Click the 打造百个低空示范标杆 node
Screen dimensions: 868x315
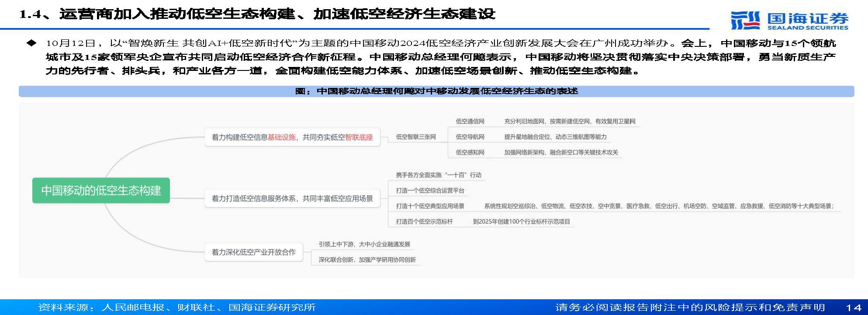424,221
